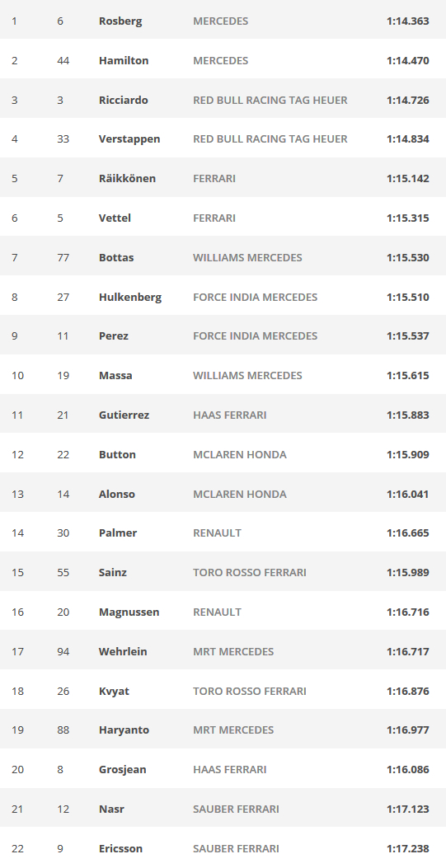Screen dimensions: 446x868
Task: Select Hamilton in the results table
Action: [124, 60]
